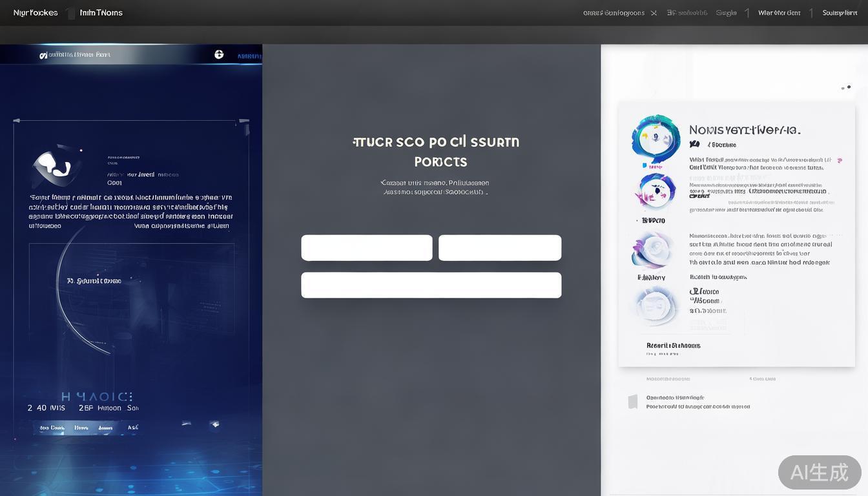
Task: Select the second purple-blue circular avatar
Action: (x=655, y=191)
